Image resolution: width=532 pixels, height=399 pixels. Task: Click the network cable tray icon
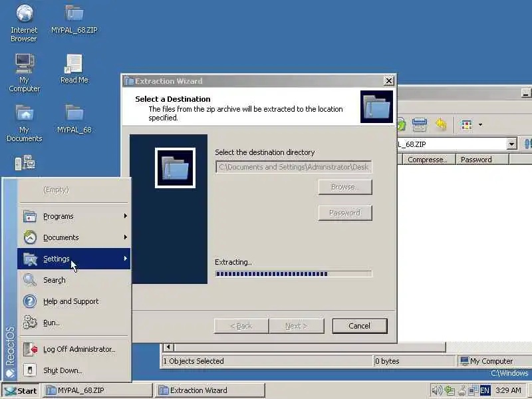(x=462, y=390)
